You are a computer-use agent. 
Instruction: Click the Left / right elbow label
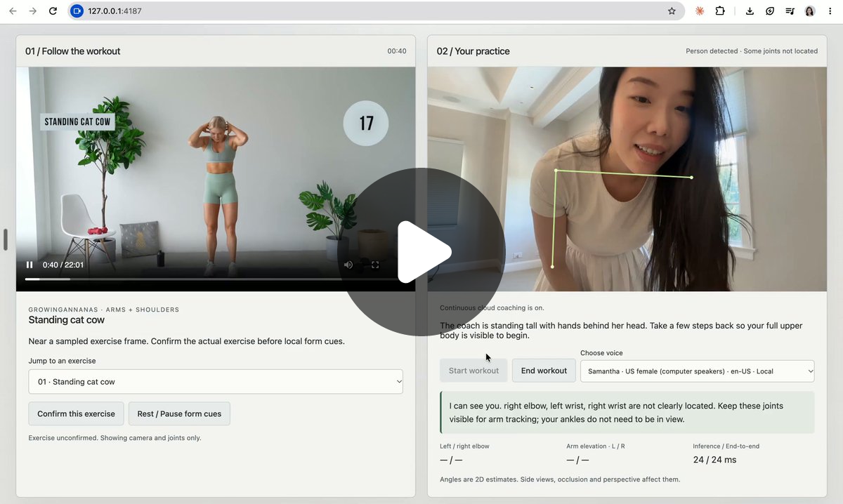click(x=465, y=446)
